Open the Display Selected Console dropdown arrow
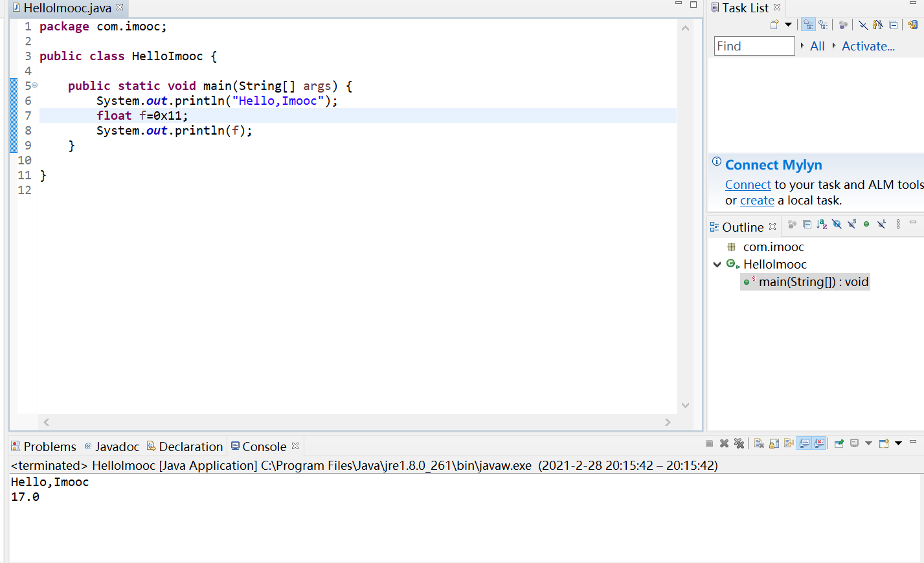924x563 pixels. coord(868,443)
